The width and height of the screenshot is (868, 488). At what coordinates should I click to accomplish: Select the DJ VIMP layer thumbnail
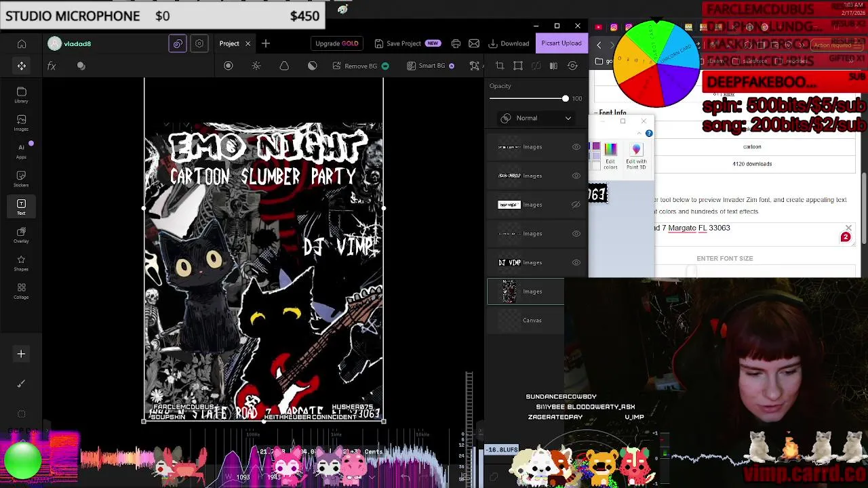coord(510,262)
